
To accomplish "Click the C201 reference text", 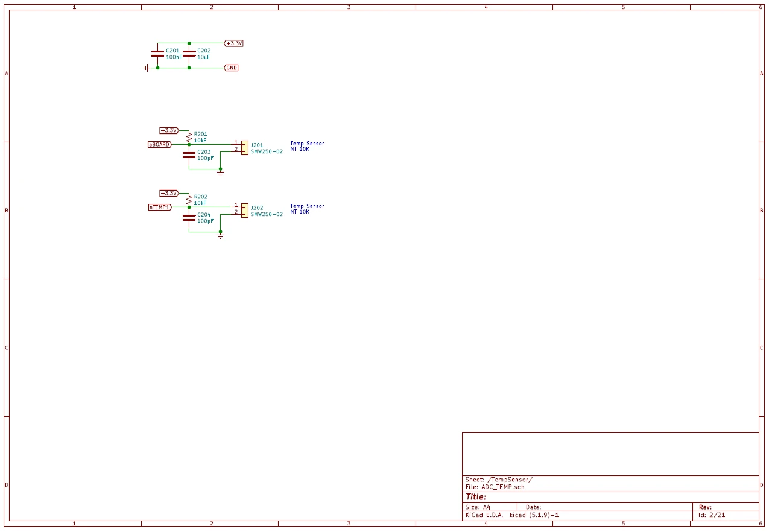I will tap(172, 51).
